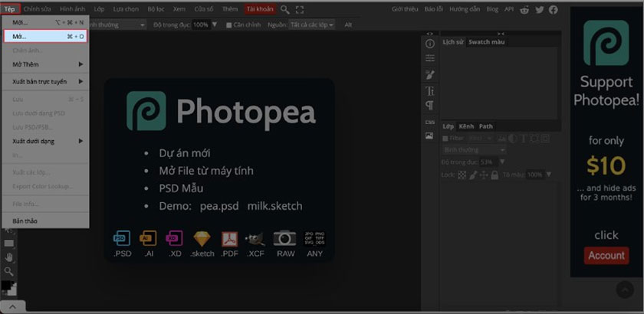Open the Tất cả các lớp dropdown
Image resolution: width=644 pixels, height=314 pixels.
point(310,25)
